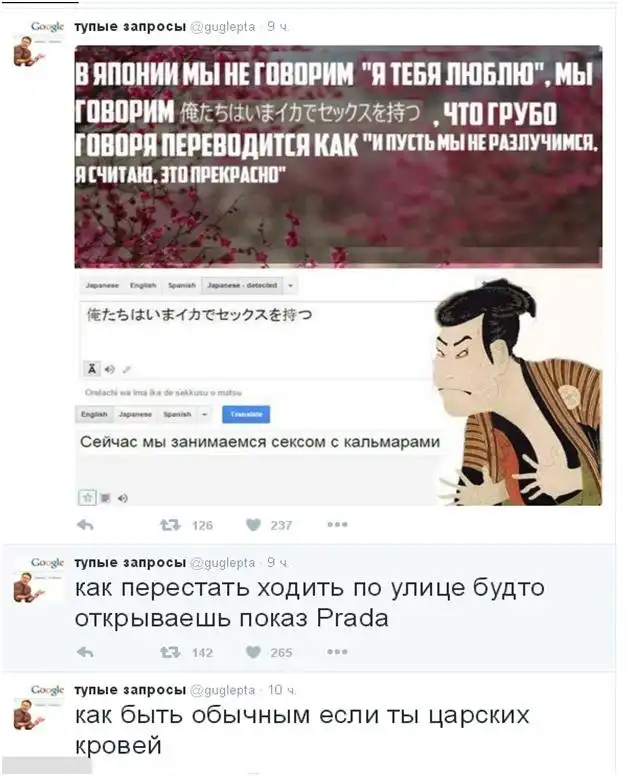Star the translation result in the image
The width and height of the screenshot is (641, 776).
coord(88,497)
